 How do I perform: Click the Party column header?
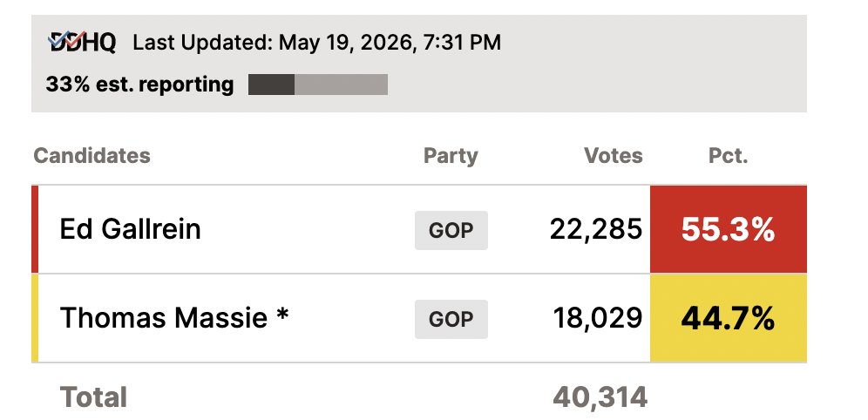tap(451, 156)
